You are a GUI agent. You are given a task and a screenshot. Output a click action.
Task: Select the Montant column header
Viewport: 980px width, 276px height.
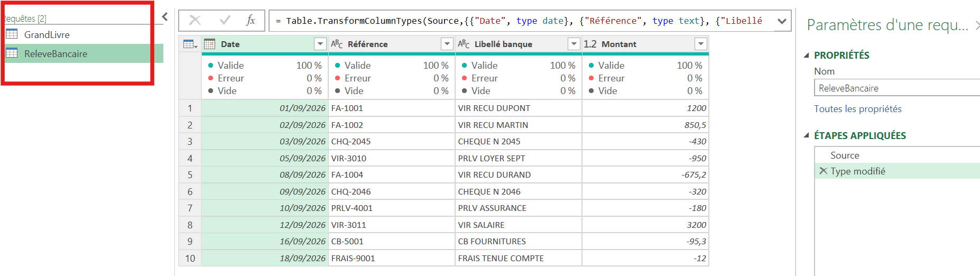pos(645,44)
